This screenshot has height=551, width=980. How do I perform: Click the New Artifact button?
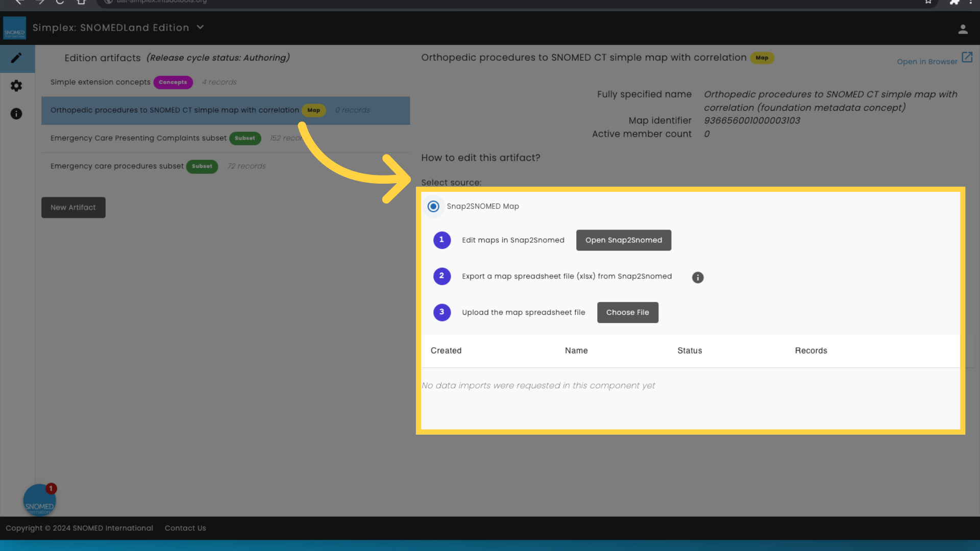[73, 208]
